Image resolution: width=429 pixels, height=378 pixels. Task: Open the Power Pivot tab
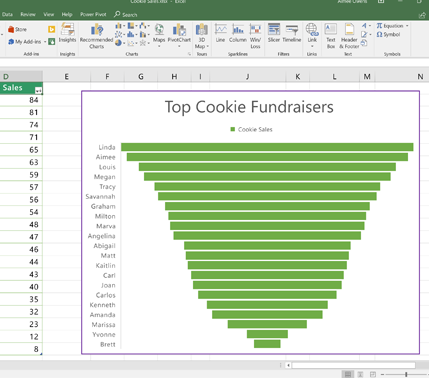93,14
